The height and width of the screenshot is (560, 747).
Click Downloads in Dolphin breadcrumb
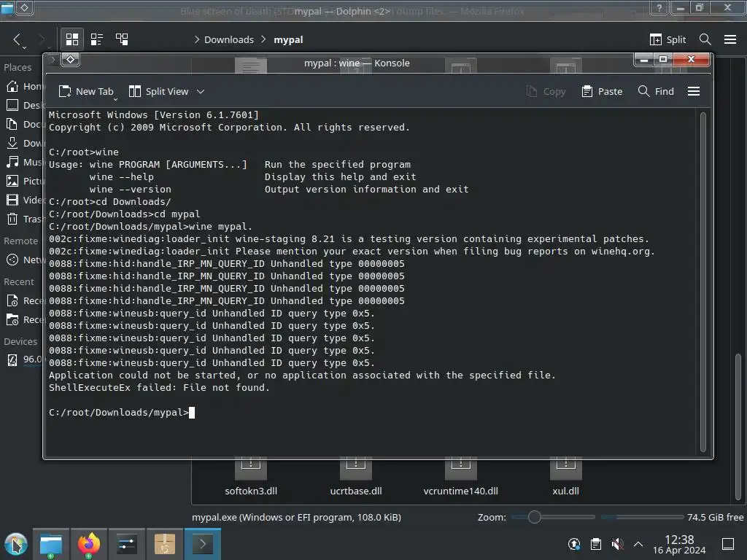(x=228, y=39)
